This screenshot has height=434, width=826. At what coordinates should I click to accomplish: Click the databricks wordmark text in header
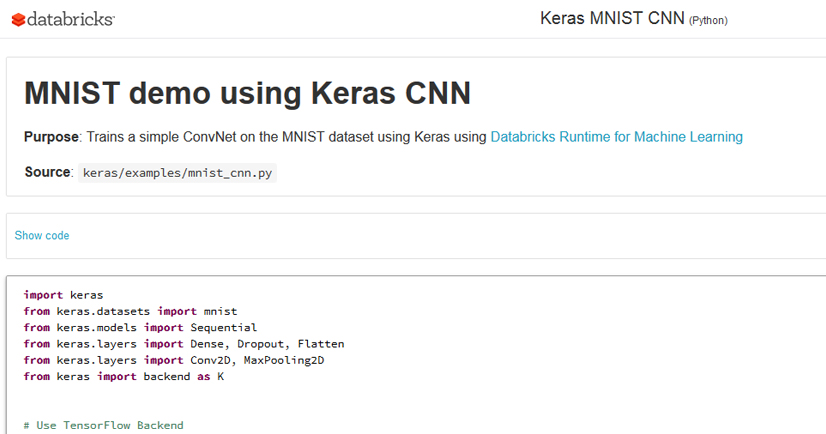click(71, 19)
